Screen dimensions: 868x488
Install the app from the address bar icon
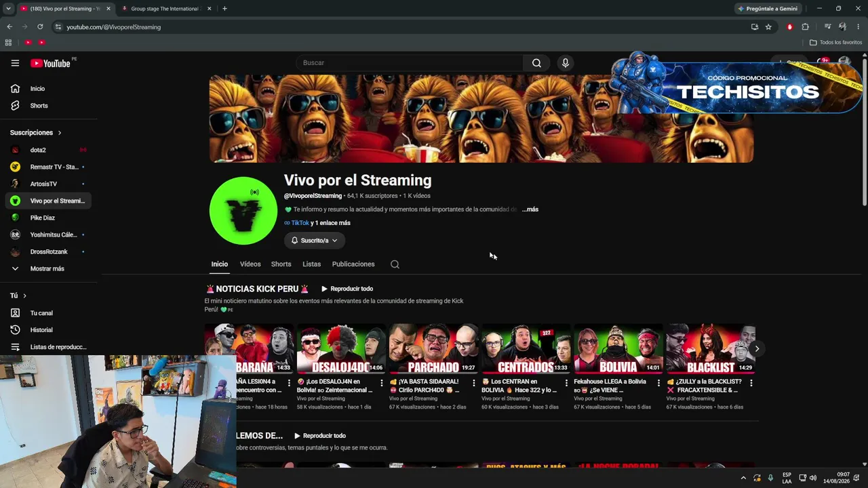(755, 27)
